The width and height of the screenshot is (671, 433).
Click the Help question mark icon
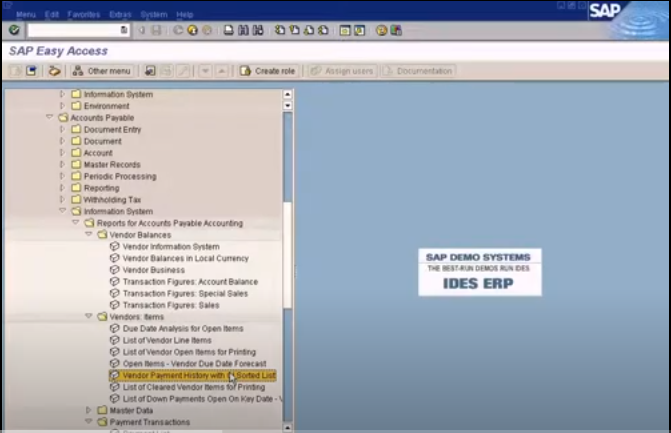pos(381,30)
